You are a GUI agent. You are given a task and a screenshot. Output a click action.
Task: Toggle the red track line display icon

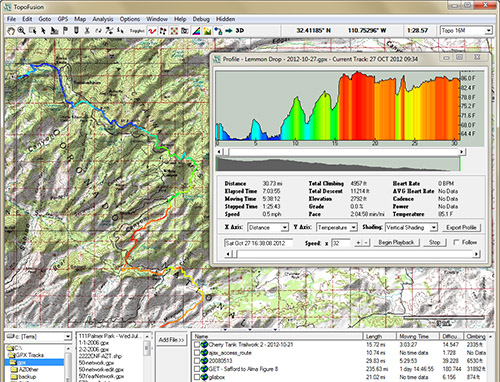click(x=152, y=31)
